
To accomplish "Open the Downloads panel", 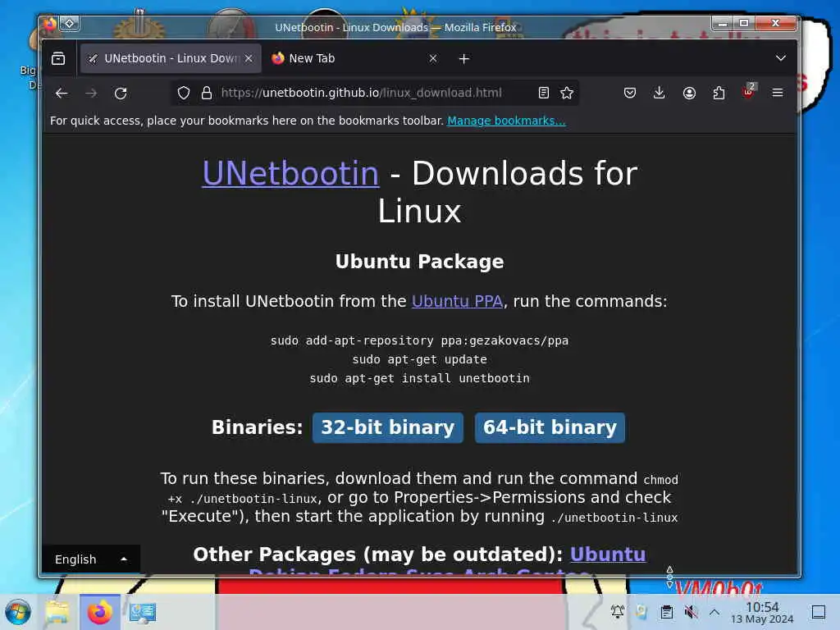I will pos(660,94).
